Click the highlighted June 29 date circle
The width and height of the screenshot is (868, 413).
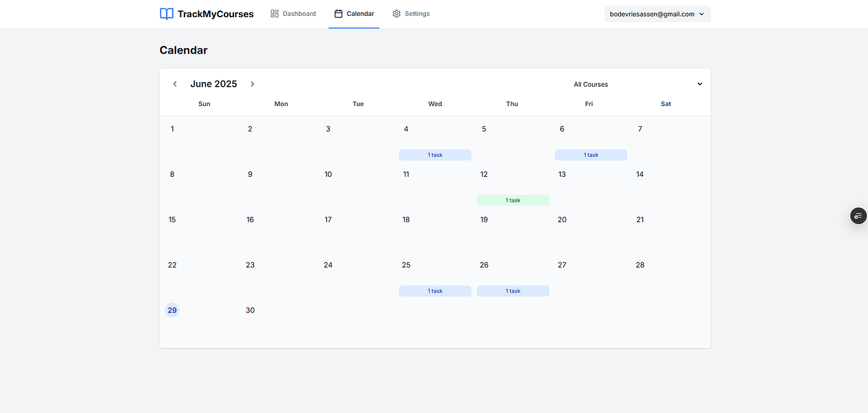pyautogui.click(x=172, y=310)
